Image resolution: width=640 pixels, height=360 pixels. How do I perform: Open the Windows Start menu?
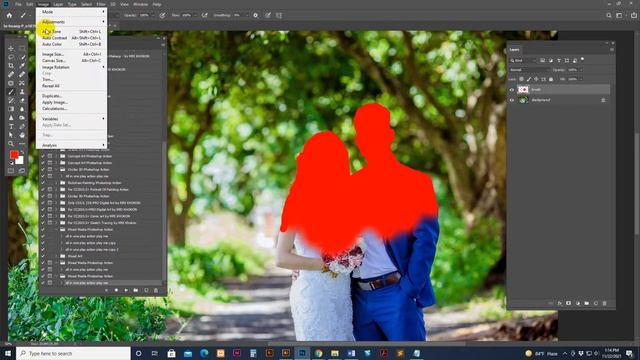point(8,353)
